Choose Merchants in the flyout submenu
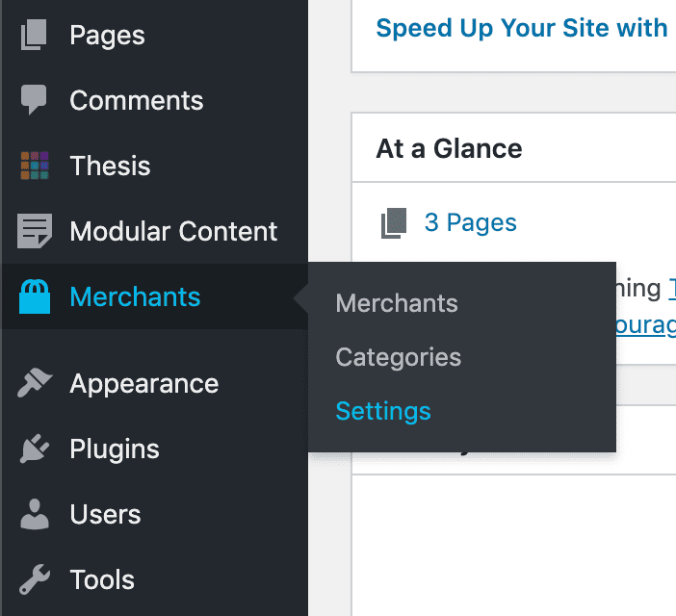 [x=397, y=303]
